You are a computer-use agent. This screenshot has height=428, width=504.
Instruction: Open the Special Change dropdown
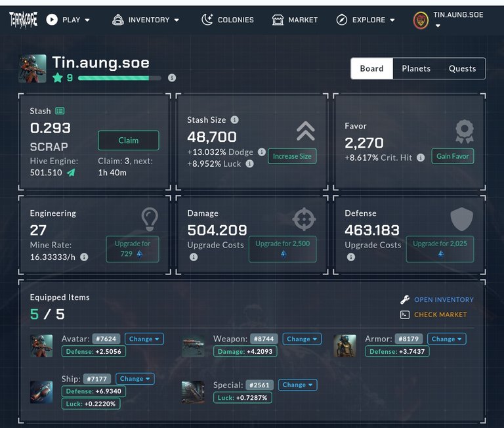(298, 385)
